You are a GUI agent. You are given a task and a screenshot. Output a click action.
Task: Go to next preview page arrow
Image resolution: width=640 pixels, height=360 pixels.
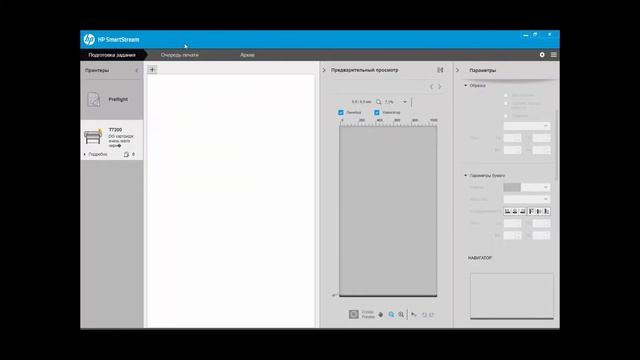pyautogui.click(x=440, y=87)
